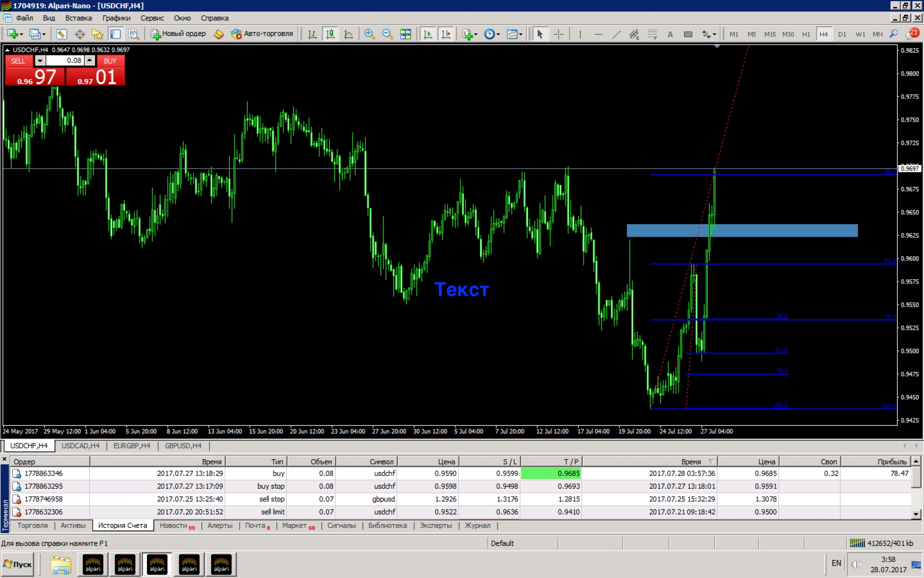The width and height of the screenshot is (924, 578).
Task: Open the Navigator star-folder icon
Action: pos(97,34)
